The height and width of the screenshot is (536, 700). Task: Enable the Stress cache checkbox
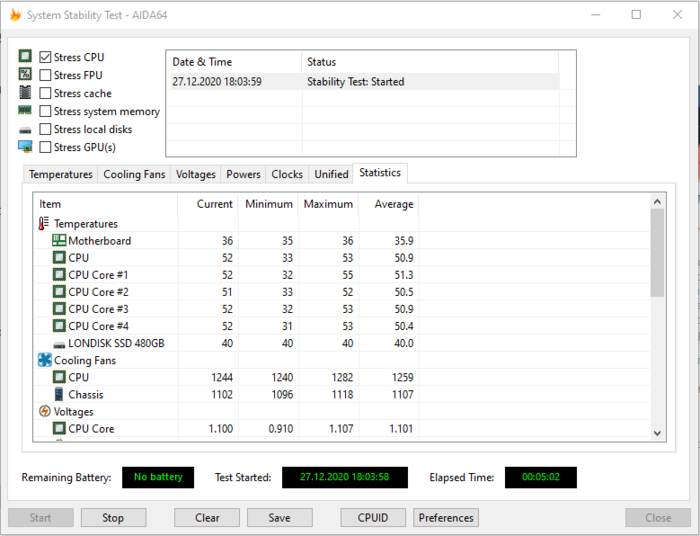pos(45,93)
